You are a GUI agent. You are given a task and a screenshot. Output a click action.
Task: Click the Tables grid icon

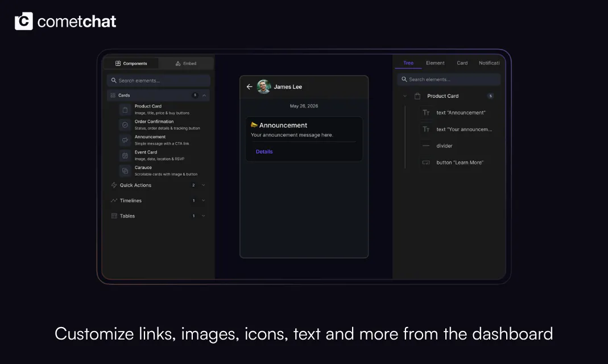coord(114,216)
